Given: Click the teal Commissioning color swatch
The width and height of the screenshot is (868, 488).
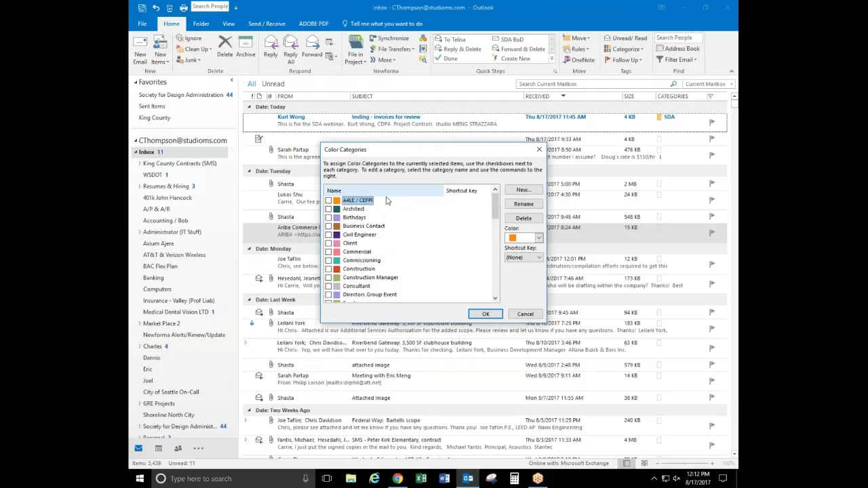Looking at the screenshot, I should 336,260.
